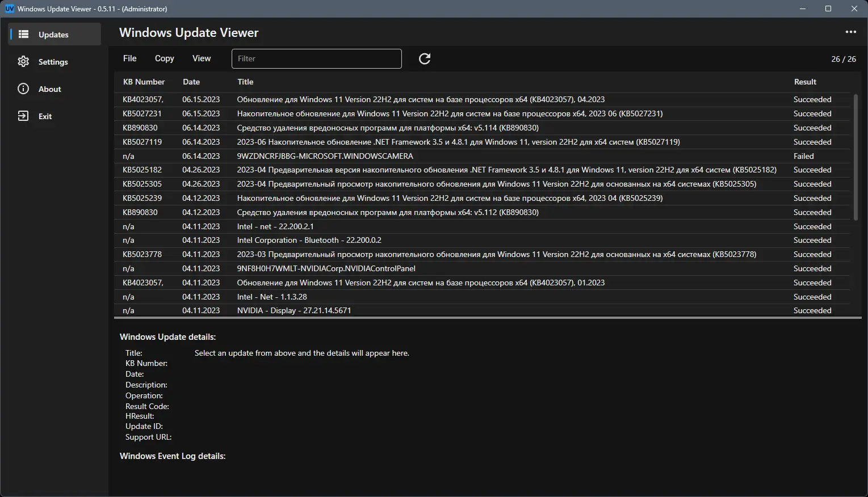Sort by the Title column header

click(x=245, y=82)
